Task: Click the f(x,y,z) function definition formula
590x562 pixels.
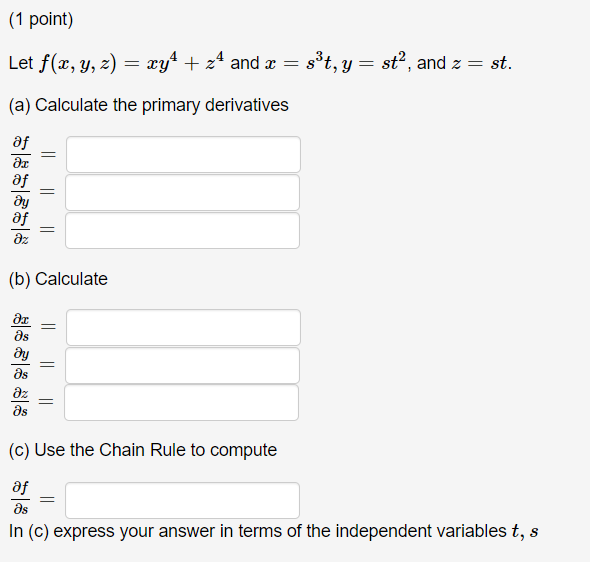Action: point(132,62)
